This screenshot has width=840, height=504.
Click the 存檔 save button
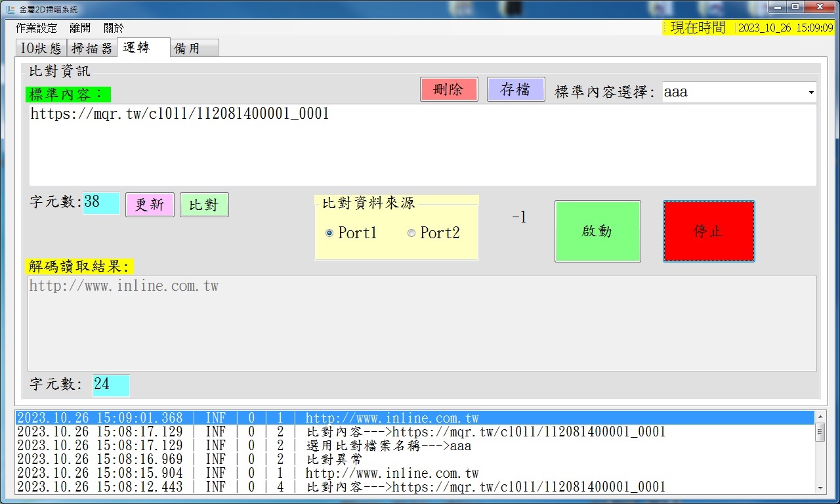click(516, 89)
